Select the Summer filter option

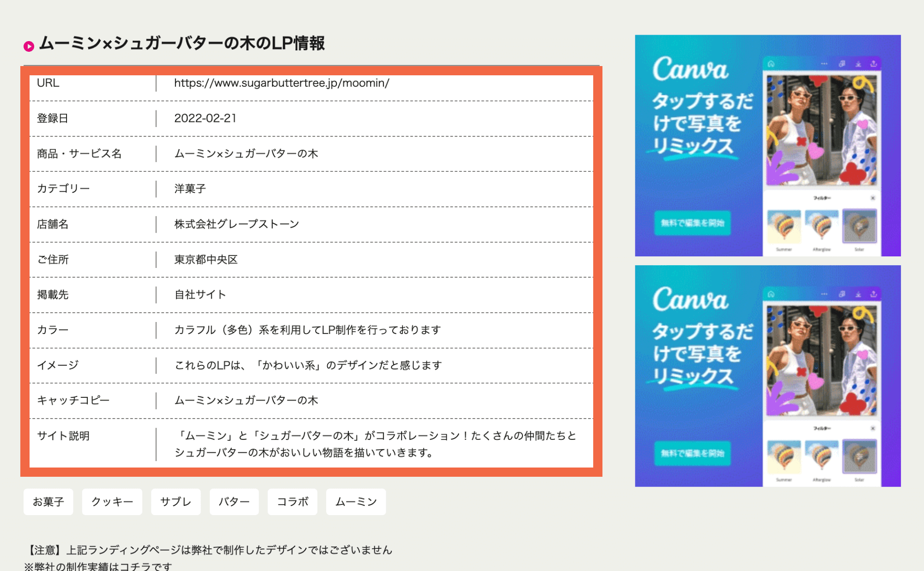[784, 225]
